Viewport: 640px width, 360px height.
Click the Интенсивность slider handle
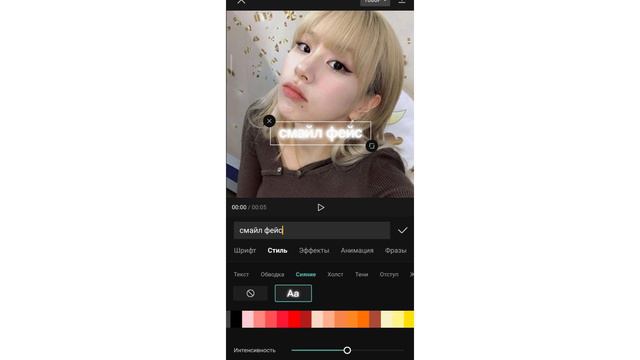tap(347, 350)
